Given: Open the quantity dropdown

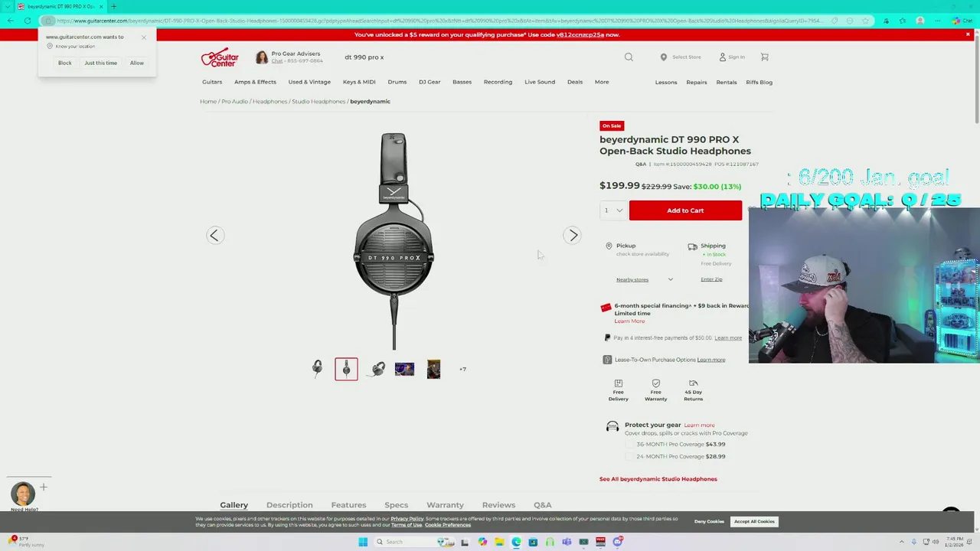Looking at the screenshot, I should click(x=613, y=210).
